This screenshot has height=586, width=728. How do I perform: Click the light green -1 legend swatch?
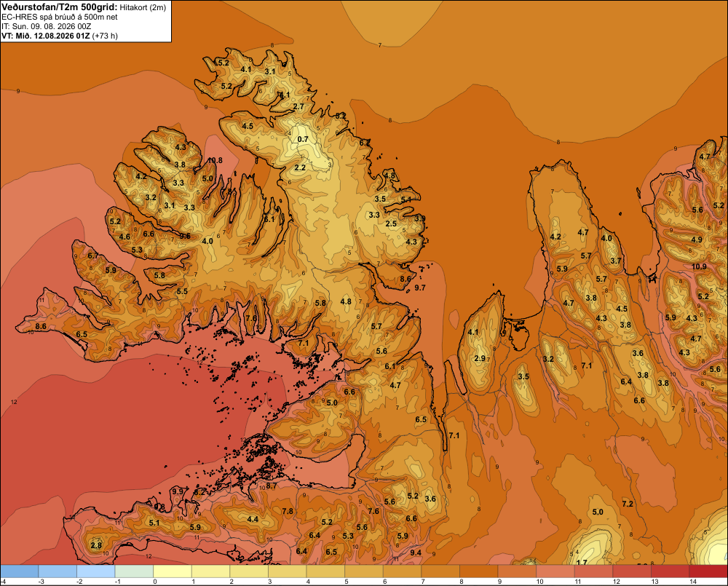point(134,571)
